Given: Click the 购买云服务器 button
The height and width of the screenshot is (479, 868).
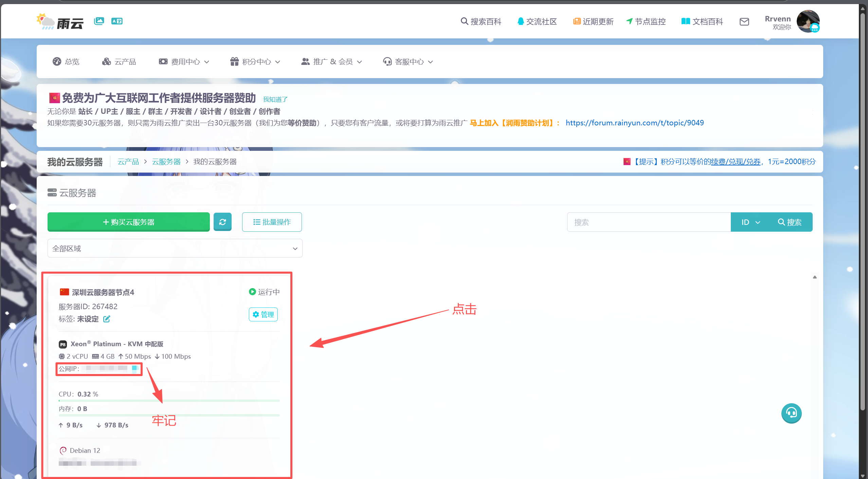Looking at the screenshot, I should (x=128, y=222).
